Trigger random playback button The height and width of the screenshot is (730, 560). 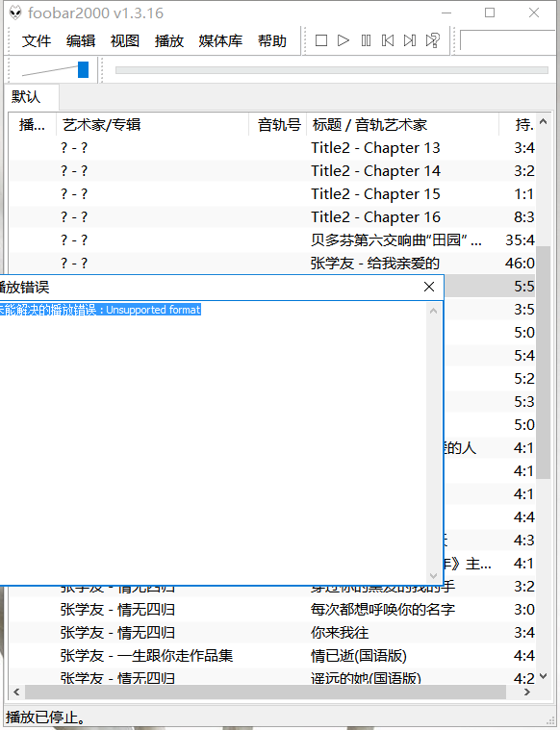pyautogui.click(x=433, y=40)
